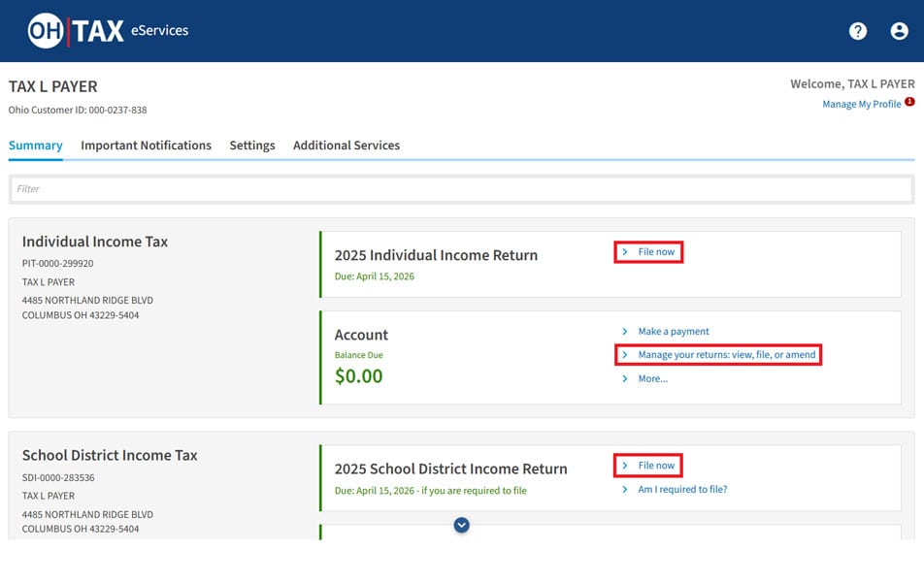Viewport: 924px width, 582px height.
Task: Expand the More... account options
Action: point(652,378)
